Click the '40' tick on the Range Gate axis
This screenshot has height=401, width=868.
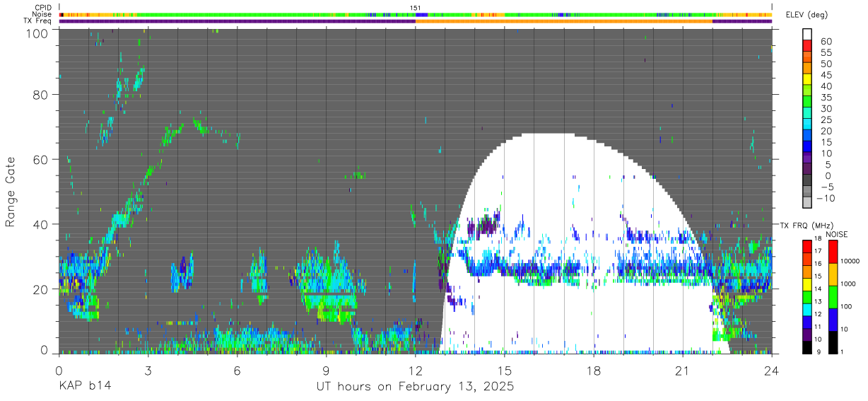42,224
